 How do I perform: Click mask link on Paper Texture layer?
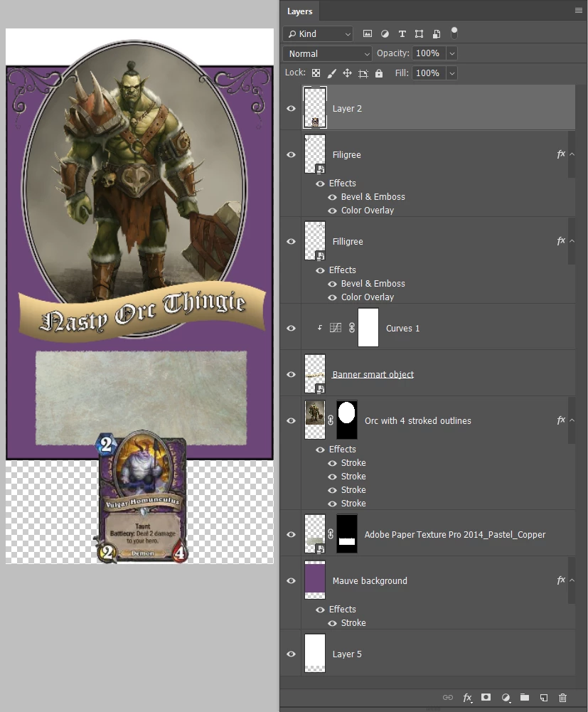[x=331, y=534]
